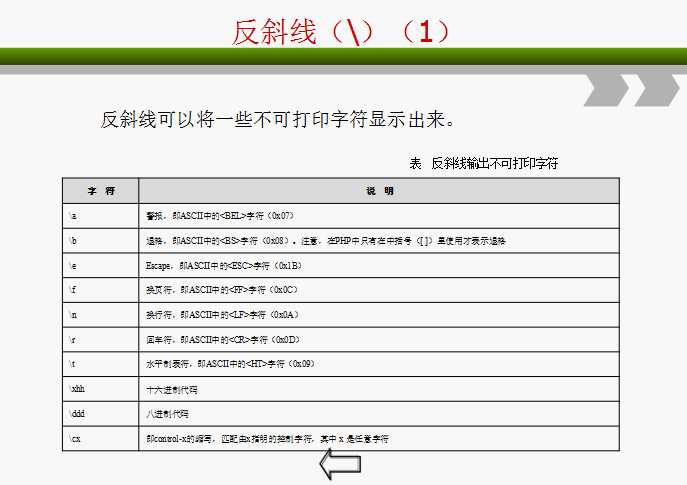The image size is (687, 485).
Task: Click the red slide title 反斜线（\）（1）
Action: coord(341,32)
